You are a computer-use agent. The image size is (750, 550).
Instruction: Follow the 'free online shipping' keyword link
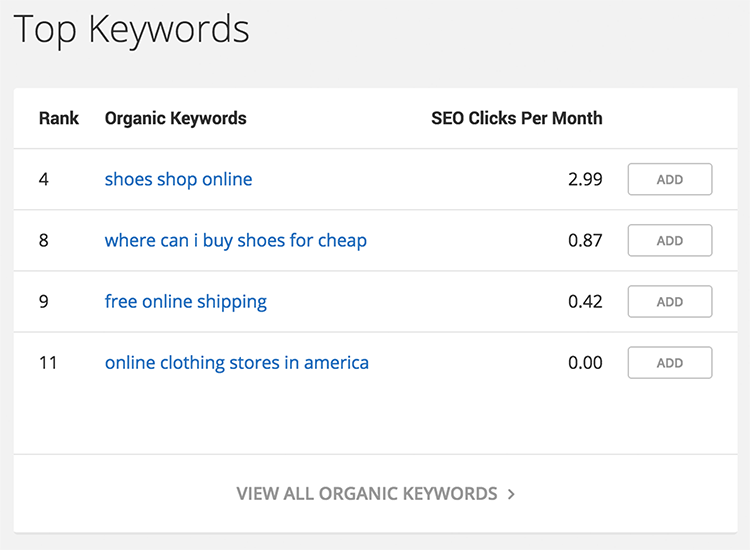pyautogui.click(x=186, y=302)
